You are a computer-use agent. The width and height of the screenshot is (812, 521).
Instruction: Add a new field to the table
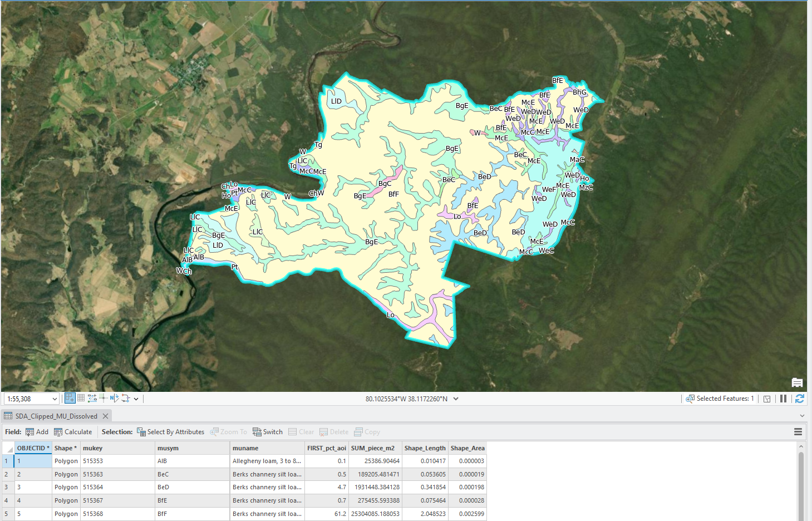37,432
